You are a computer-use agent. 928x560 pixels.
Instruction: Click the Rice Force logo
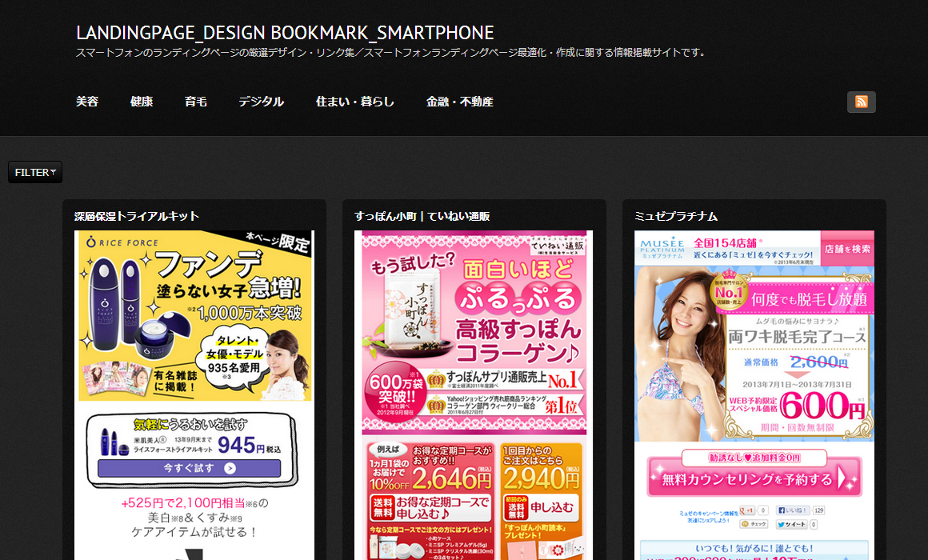[x=122, y=242]
